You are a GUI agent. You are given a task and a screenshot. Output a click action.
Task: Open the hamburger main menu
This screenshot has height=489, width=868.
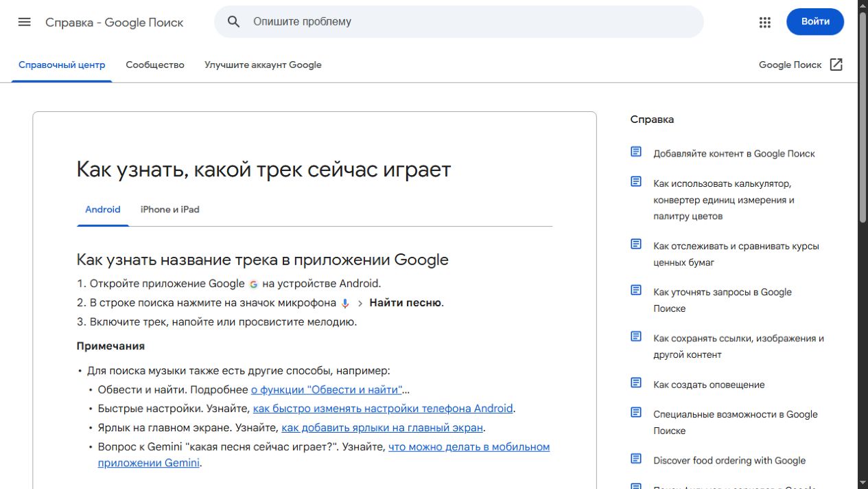click(x=25, y=22)
